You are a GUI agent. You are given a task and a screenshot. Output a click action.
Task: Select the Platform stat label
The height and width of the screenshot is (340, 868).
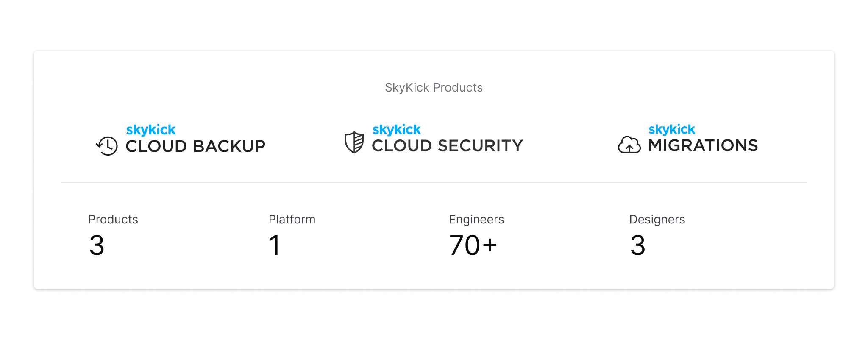coord(292,219)
